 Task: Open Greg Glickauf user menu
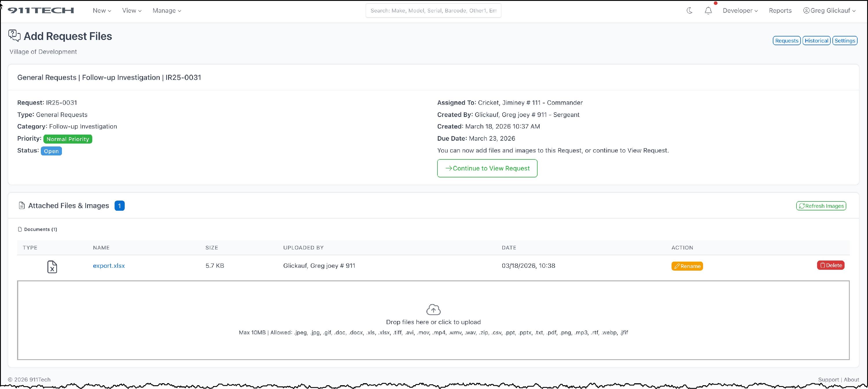tap(829, 10)
